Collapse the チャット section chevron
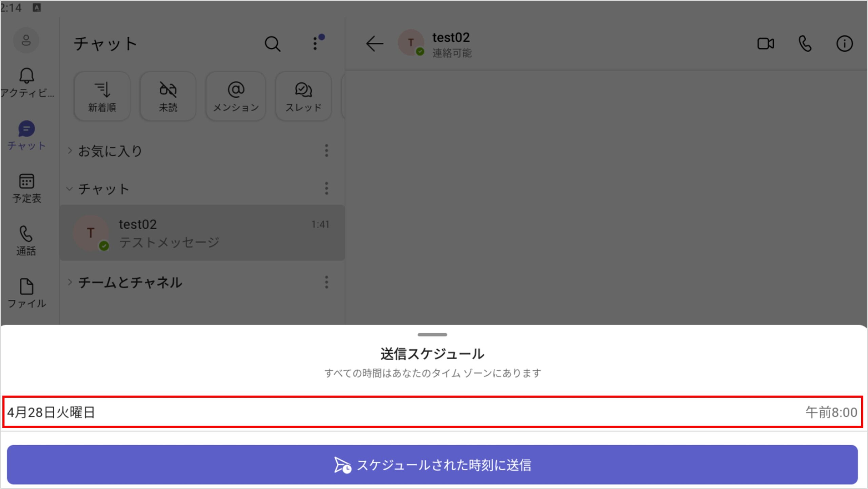Viewport: 868px width, 489px height. point(70,189)
